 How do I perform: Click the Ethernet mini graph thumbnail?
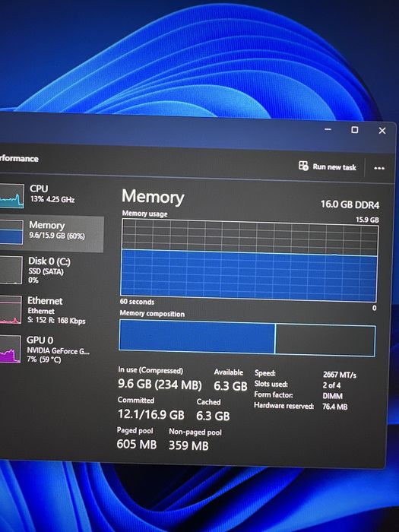pos(10,309)
